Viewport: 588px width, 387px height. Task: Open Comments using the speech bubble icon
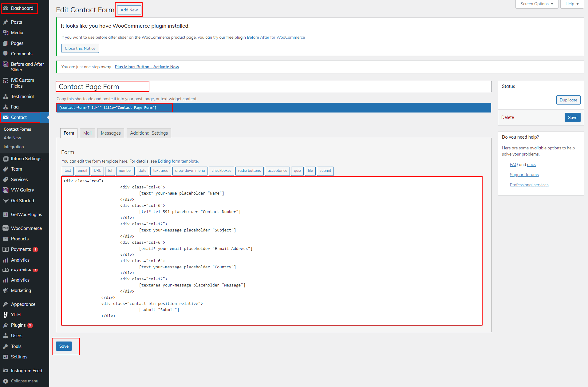point(6,54)
